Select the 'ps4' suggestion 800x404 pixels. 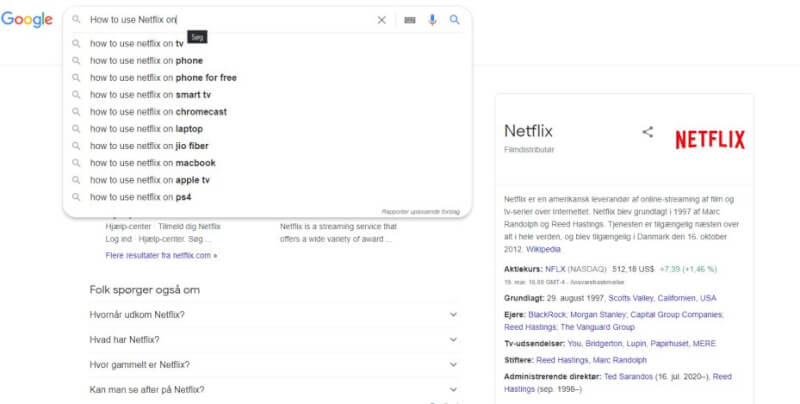point(141,197)
